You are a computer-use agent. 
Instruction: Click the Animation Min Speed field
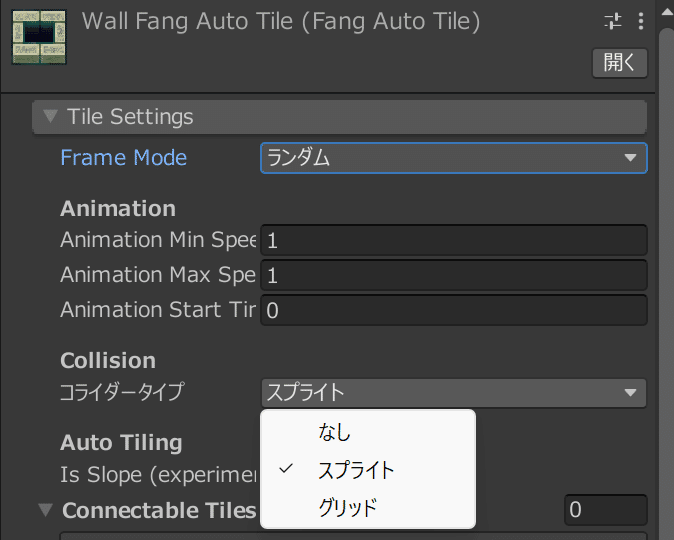[453, 241]
